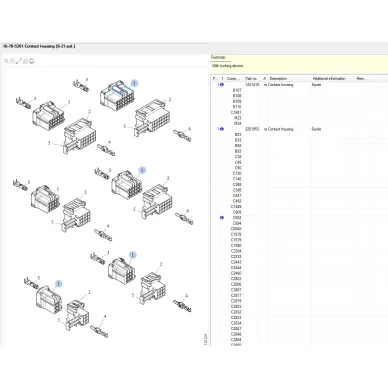Click the Additional information column header
This screenshot has height=388, width=388.
(x=329, y=78)
